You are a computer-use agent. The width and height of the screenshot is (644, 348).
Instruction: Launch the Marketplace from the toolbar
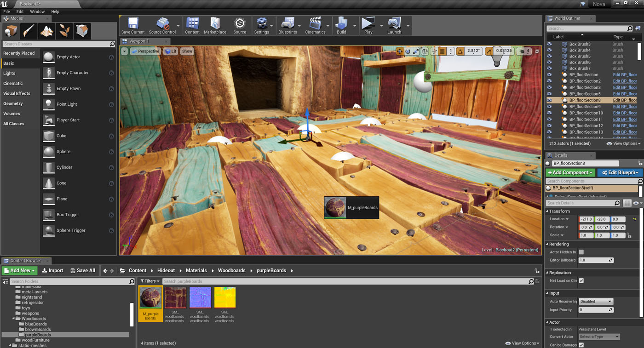coord(215,26)
